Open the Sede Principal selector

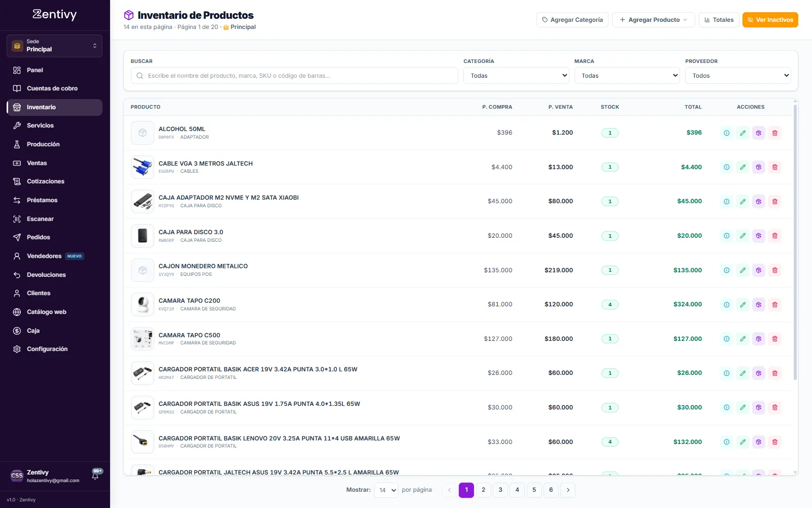(x=54, y=46)
